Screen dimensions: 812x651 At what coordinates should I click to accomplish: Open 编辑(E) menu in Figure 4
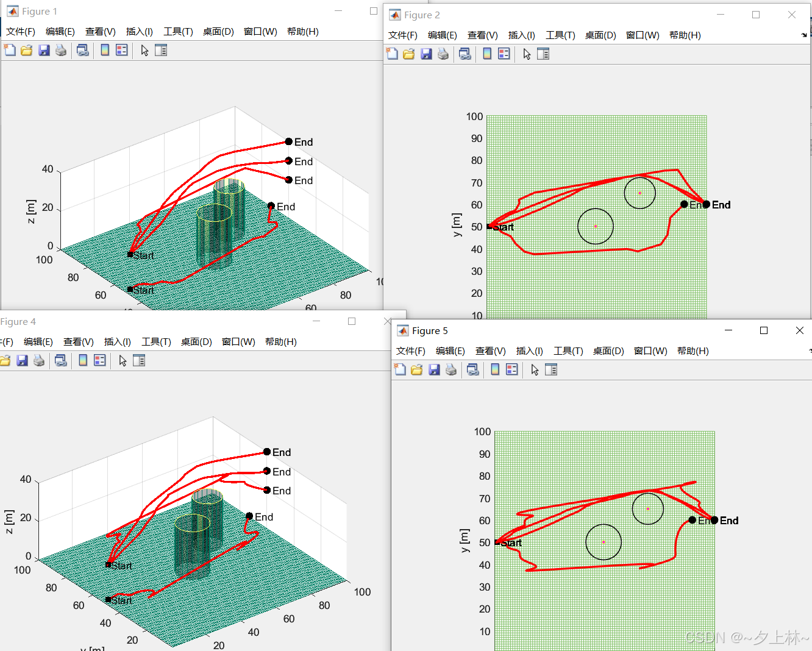pos(38,342)
